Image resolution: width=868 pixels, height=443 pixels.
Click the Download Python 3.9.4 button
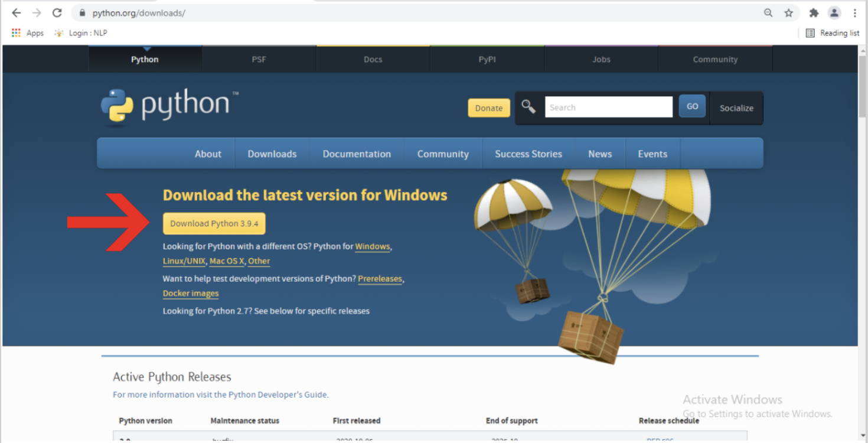pyautogui.click(x=214, y=224)
